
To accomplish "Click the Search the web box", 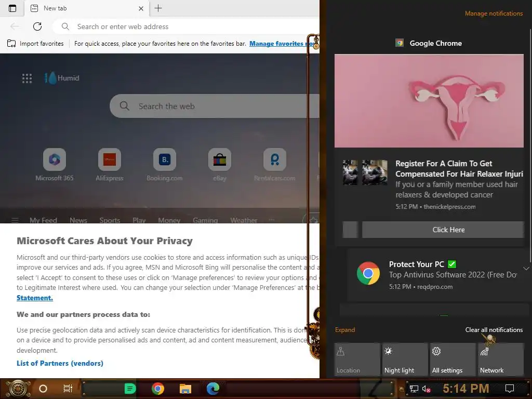I will (215, 106).
